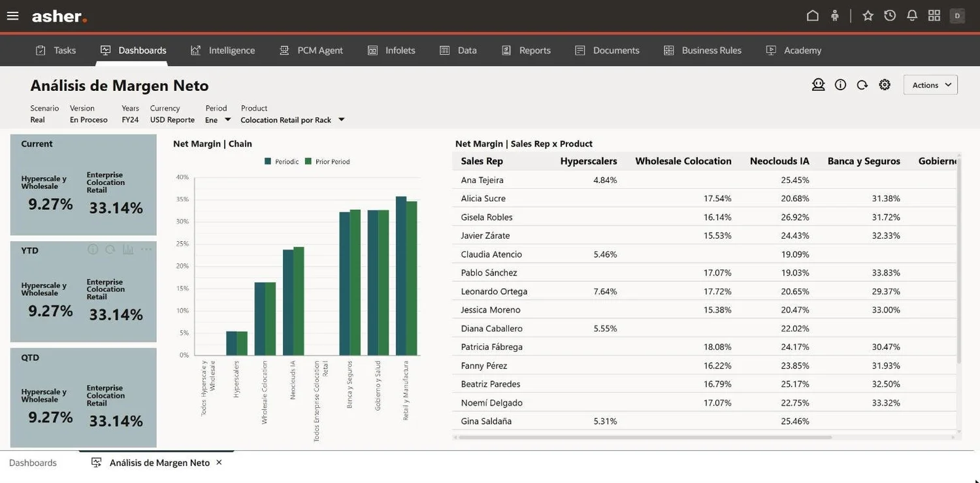Viewport: 980px width, 483px height.
Task: Toggle the Periodic legend series
Action: pyautogui.click(x=282, y=161)
